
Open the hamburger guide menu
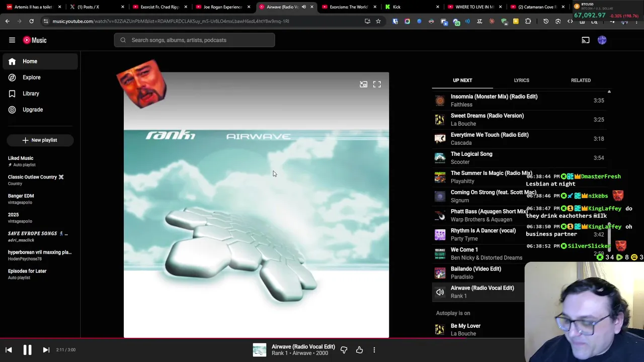click(x=12, y=40)
